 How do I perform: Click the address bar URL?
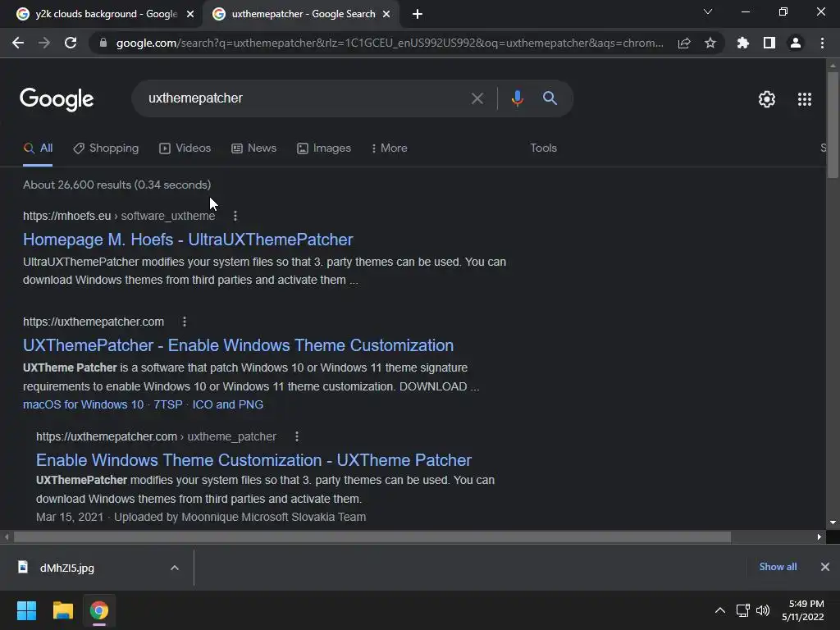click(x=390, y=43)
